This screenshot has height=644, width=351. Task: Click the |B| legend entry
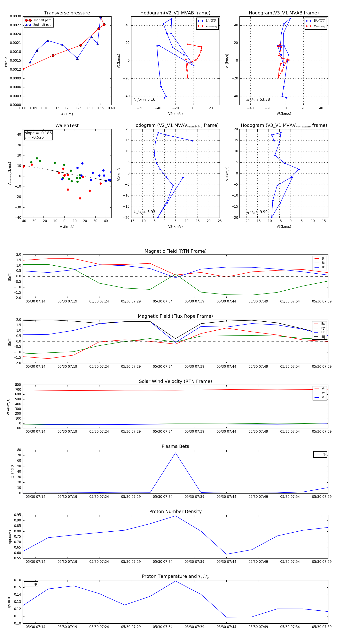[320, 337]
